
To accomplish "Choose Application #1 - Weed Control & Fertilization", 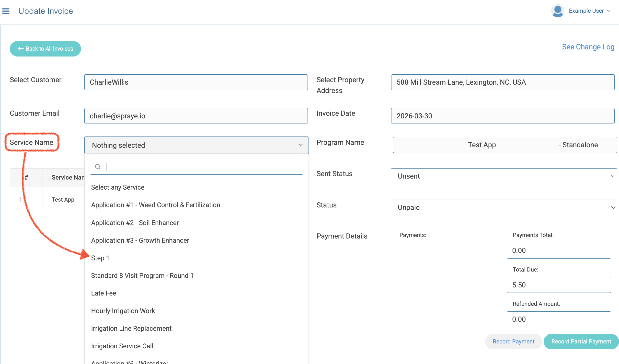I will click(x=156, y=205).
